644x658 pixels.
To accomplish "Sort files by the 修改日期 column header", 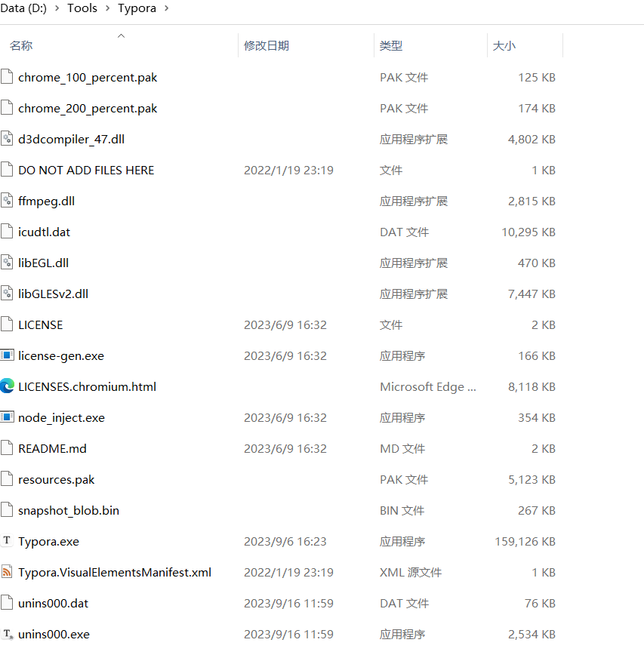I will (x=266, y=46).
